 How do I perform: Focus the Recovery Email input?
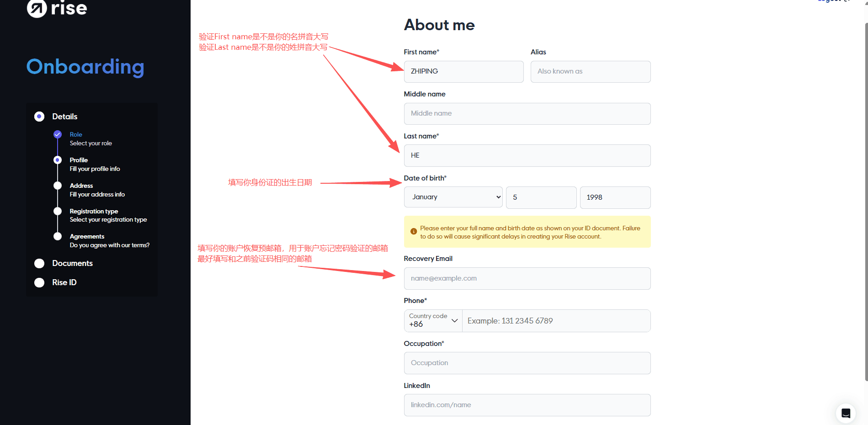[527, 279]
